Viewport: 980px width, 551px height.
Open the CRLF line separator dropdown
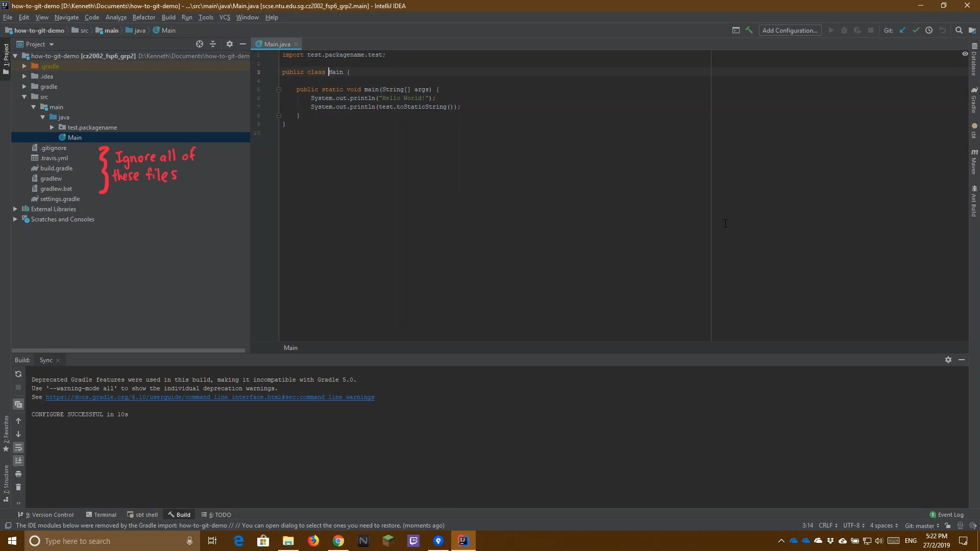828,525
